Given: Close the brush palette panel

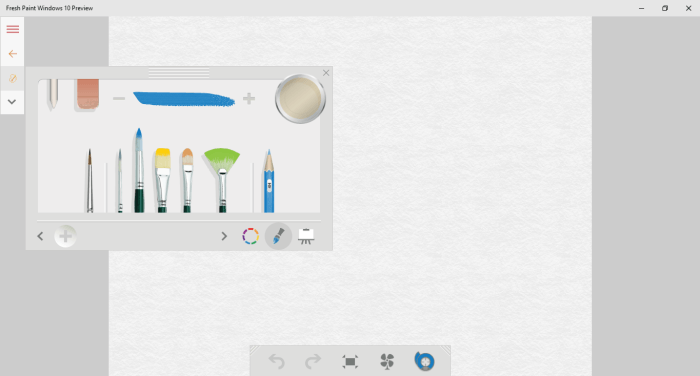Looking at the screenshot, I should point(326,73).
